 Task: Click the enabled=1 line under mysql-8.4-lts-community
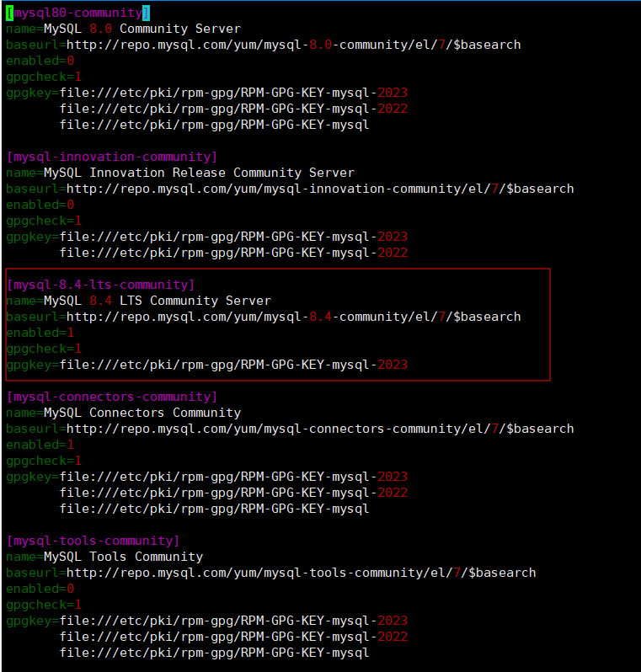pos(40,333)
